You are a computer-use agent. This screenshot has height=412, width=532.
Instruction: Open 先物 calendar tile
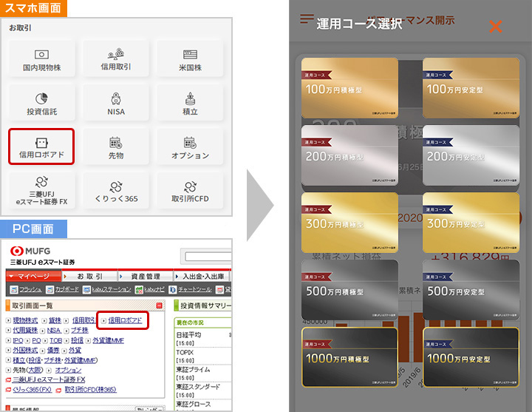point(116,146)
